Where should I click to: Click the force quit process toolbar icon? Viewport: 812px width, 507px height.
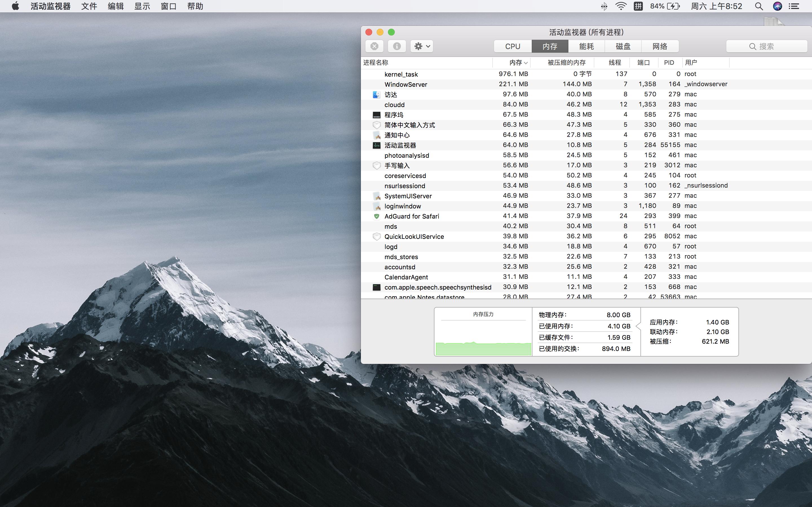pyautogui.click(x=374, y=46)
